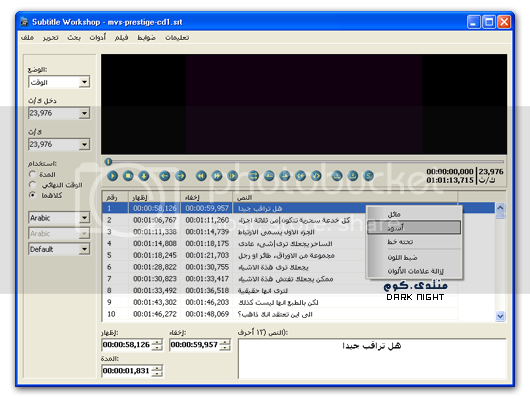Viewport: 530px width, 399px height.
Task: Choose أسود (Bold) in context menu
Action: coord(414,228)
